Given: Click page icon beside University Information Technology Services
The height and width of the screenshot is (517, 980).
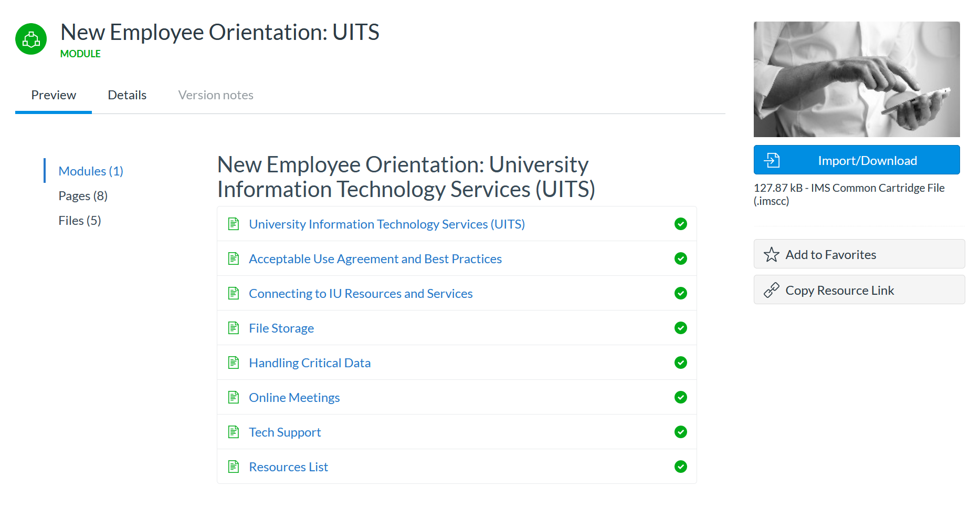Looking at the screenshot, I should (234, 224).
